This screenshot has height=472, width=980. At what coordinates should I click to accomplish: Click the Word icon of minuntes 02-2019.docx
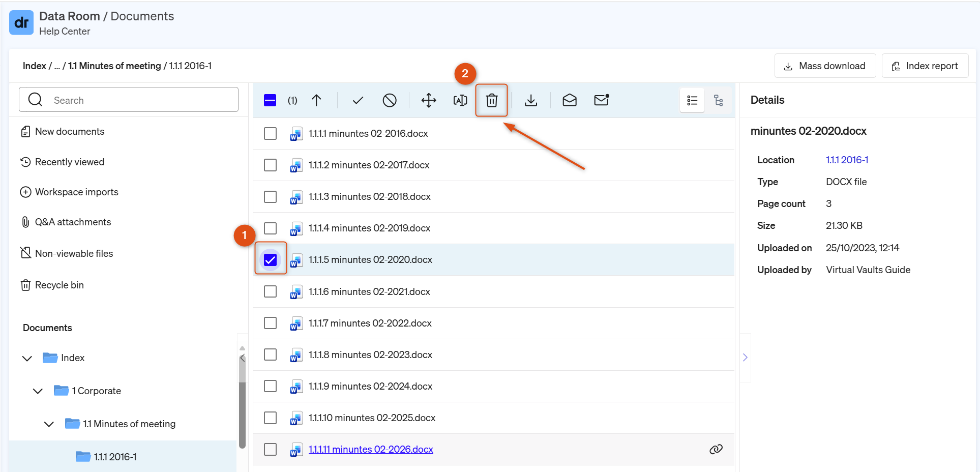[x=296, y=228]
